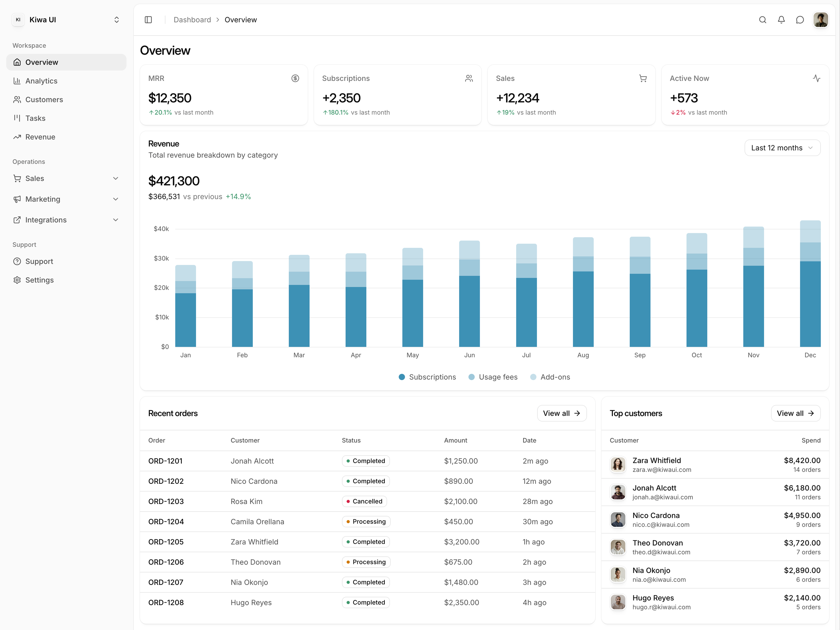Select Customers in the sidebar menu
840x630 pixels.
[44, 100]
